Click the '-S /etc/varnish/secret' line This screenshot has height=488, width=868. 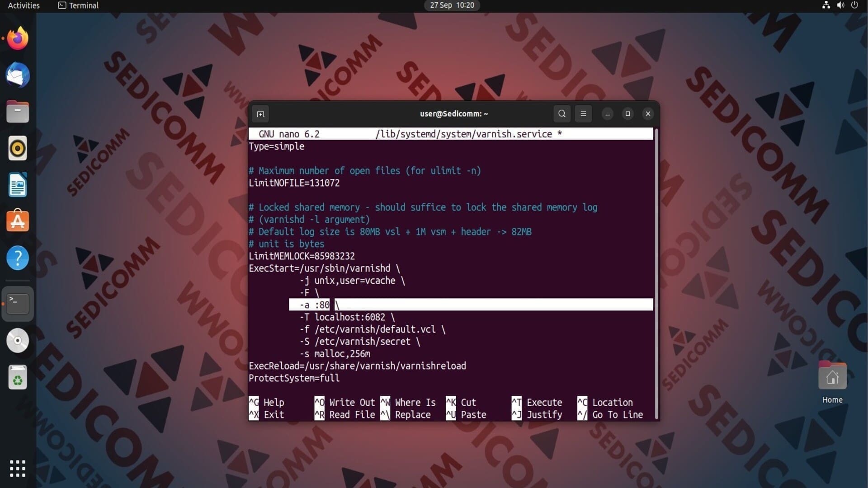click(x=360, y=342)
